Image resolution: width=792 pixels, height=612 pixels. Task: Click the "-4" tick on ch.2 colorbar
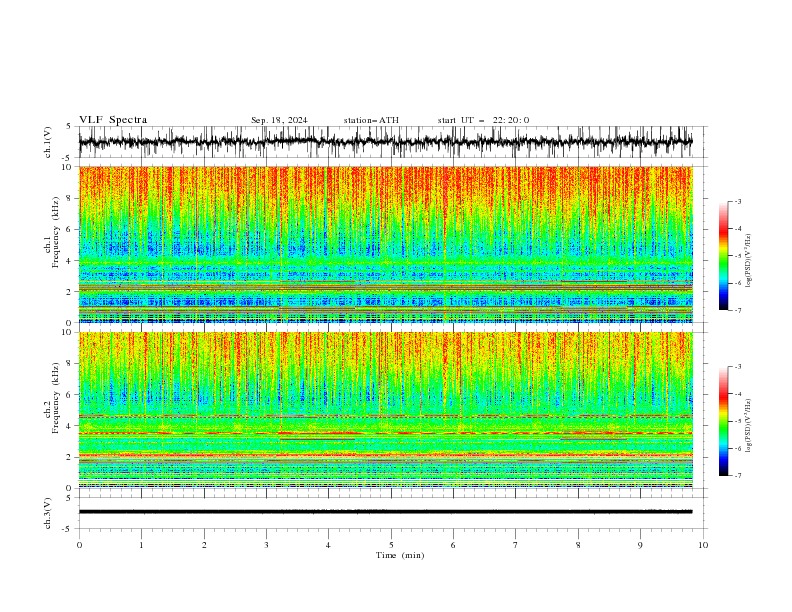tap(737, 394)
